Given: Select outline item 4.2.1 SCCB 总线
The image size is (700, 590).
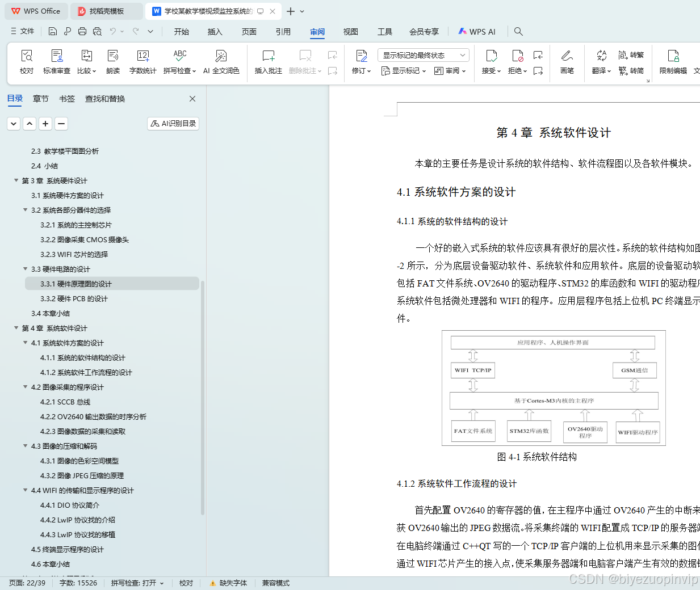Looking at the screenshot, I should (65, 402).
